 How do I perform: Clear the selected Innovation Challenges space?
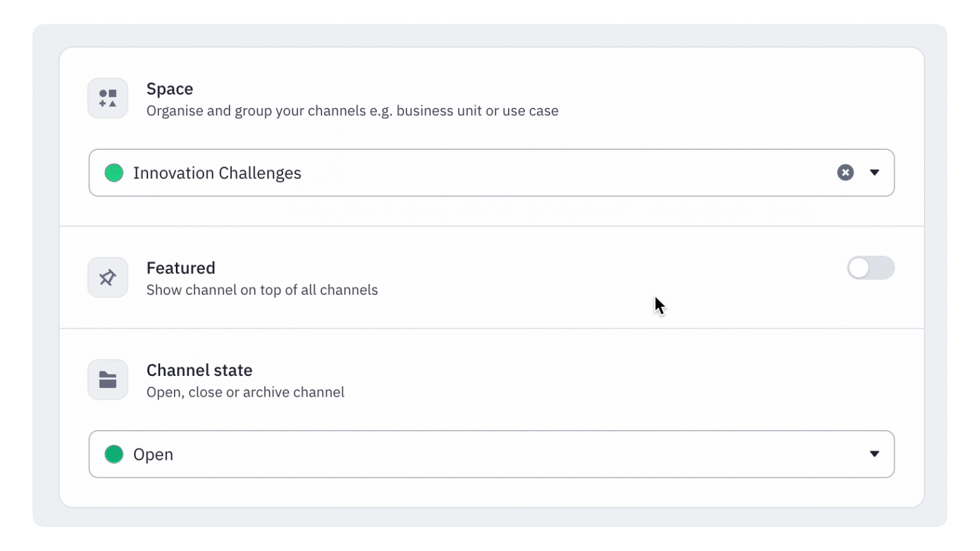(845, 172)
